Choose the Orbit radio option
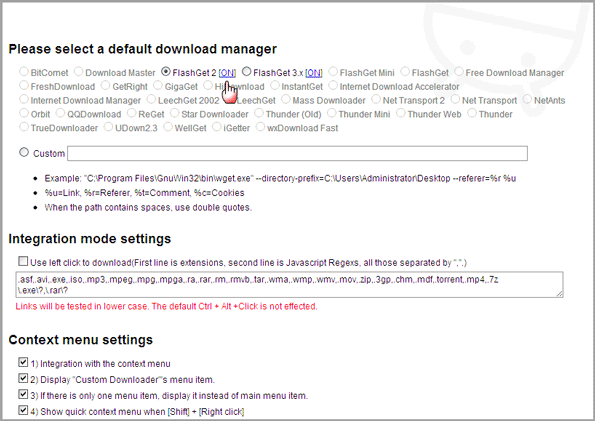The image size is (595, 421). coord(24,113)
